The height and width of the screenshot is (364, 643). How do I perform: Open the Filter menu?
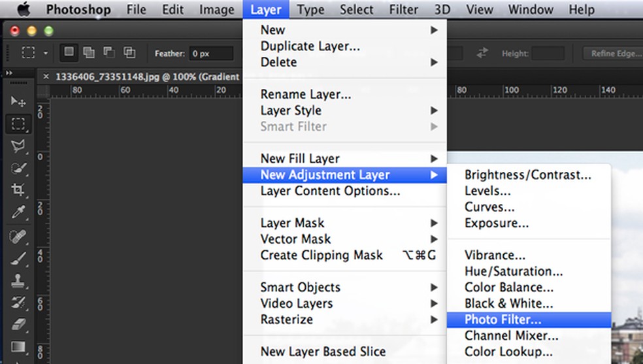click(x=404, y=9)
